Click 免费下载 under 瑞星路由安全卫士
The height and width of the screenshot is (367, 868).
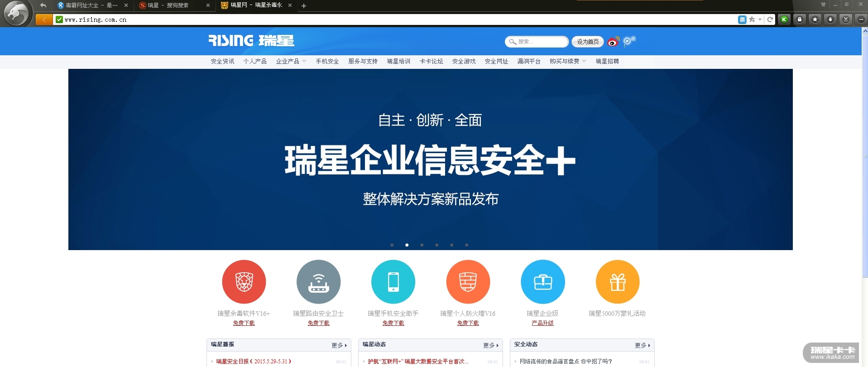(x=319, y=323)
